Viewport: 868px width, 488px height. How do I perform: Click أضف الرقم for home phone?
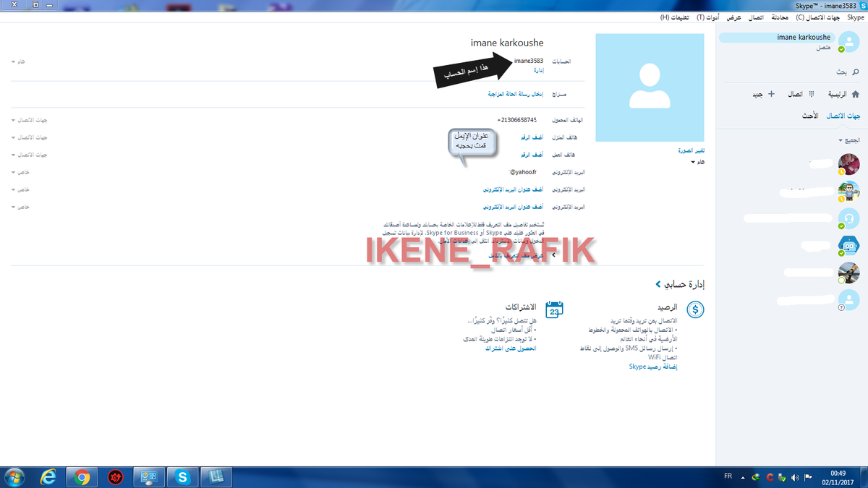[x=532, y=137]
